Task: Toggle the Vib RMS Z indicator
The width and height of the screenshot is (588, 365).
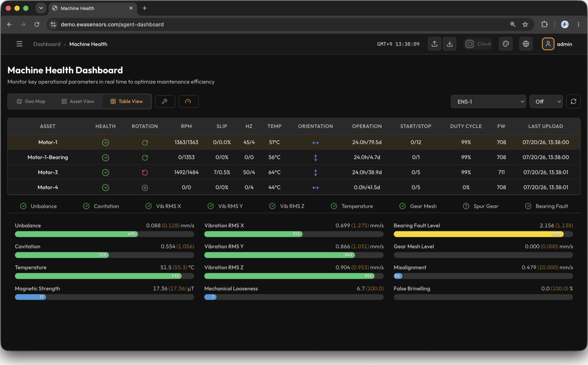Action: 287,206
